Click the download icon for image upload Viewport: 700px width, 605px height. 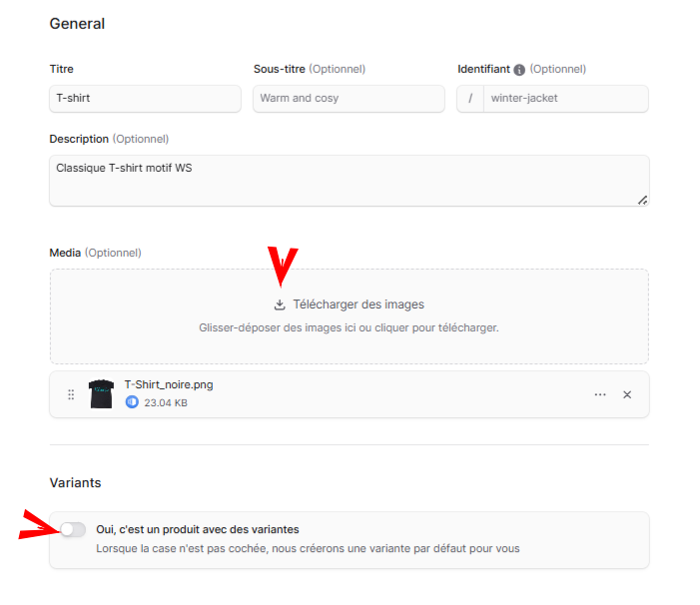pos(280,304)
